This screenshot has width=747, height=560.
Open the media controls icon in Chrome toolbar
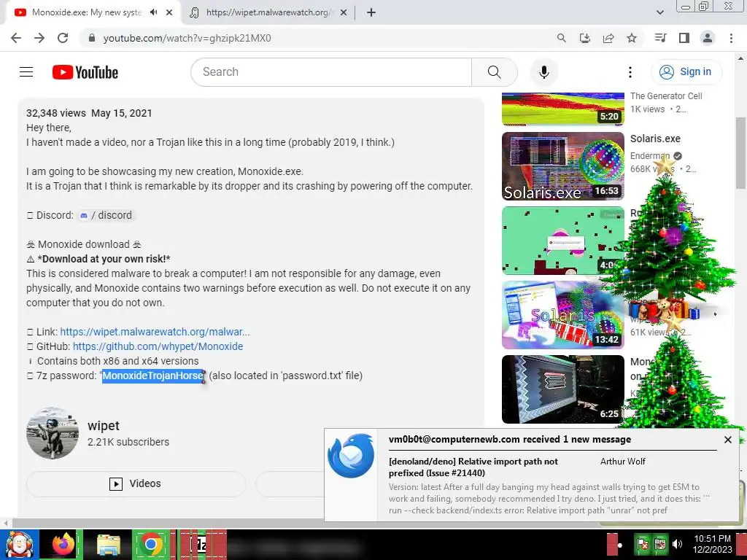(660, 38)
